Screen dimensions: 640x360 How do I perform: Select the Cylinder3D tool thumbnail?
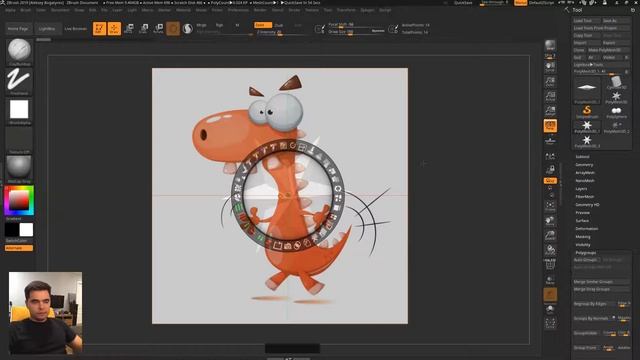tap(616, 83)
